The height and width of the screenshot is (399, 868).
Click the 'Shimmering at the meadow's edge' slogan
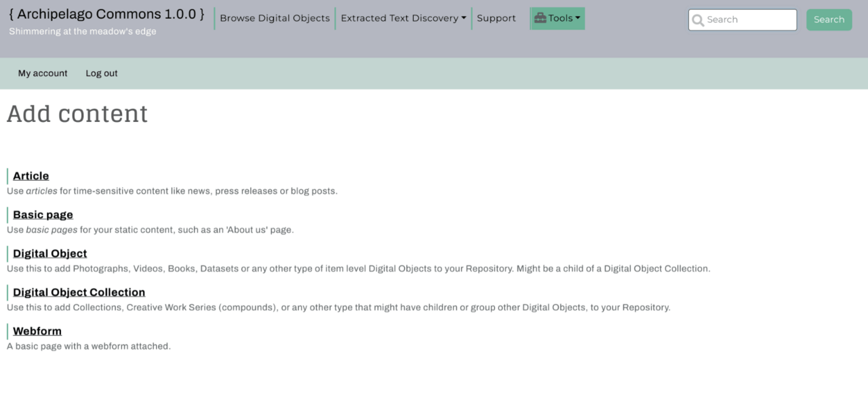[82, 31]
